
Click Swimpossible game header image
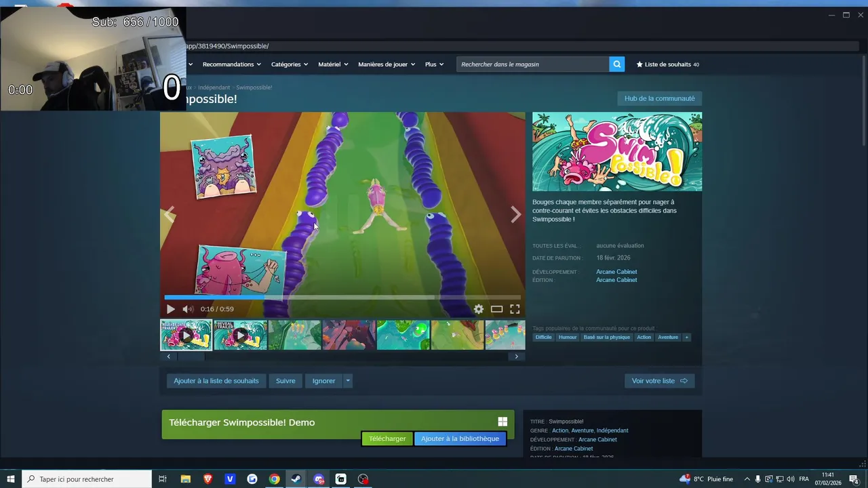tap(617, 151)
